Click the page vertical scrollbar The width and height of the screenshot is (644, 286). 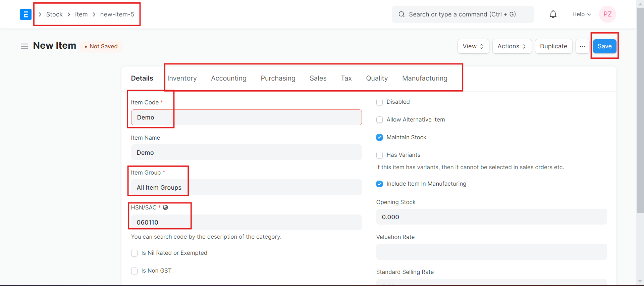640,111
